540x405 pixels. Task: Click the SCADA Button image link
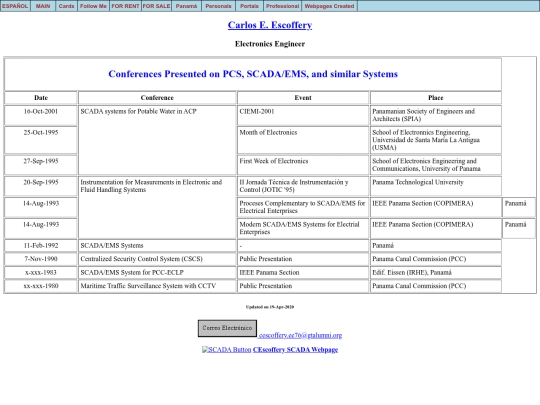(227, 350)
